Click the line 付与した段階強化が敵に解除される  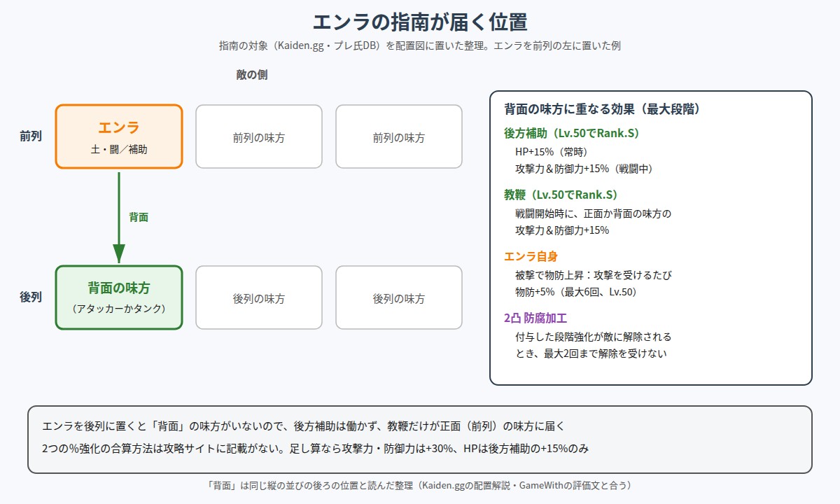[x=593, y=337]
